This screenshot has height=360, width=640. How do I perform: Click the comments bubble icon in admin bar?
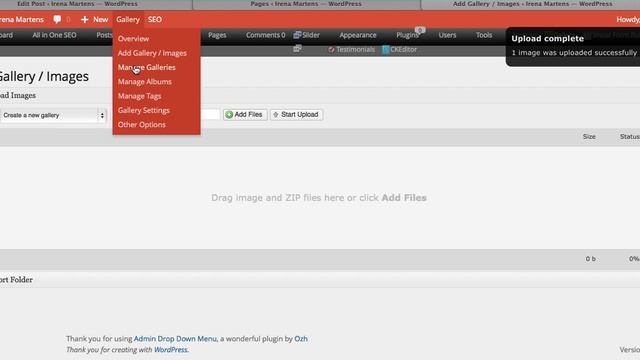[57, 19]
